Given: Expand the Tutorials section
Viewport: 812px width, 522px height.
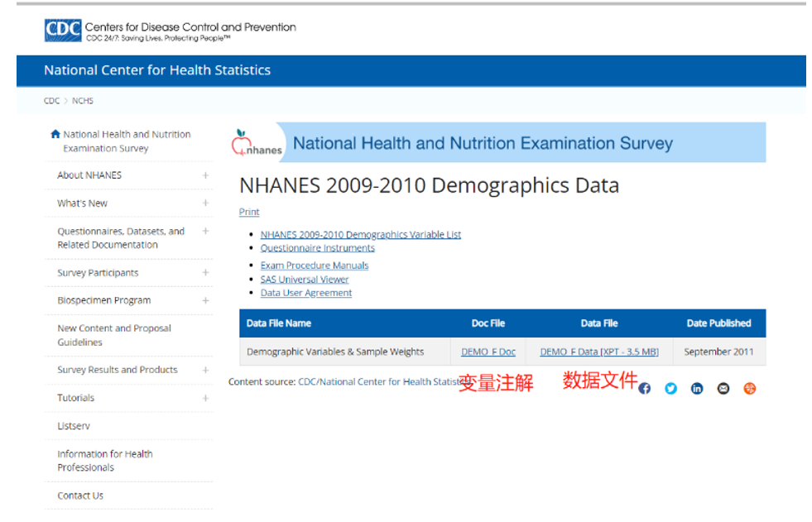Looking at the screenshot, I should pyautogui.click(x=204, y=397).
